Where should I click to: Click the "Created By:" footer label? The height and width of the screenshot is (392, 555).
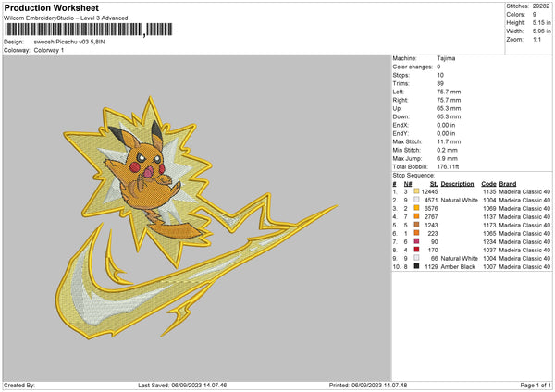tap(19, 385)
